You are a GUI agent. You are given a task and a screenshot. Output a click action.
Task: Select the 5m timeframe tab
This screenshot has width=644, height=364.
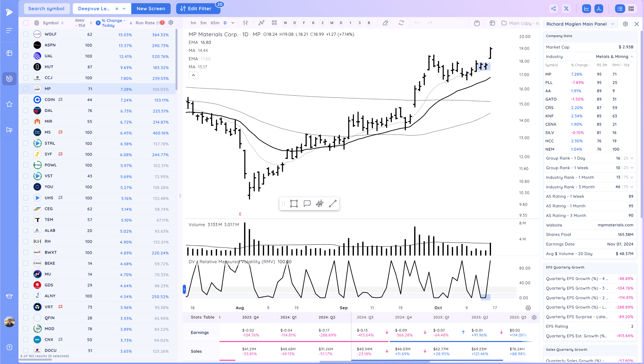click(x=203, y=23)
